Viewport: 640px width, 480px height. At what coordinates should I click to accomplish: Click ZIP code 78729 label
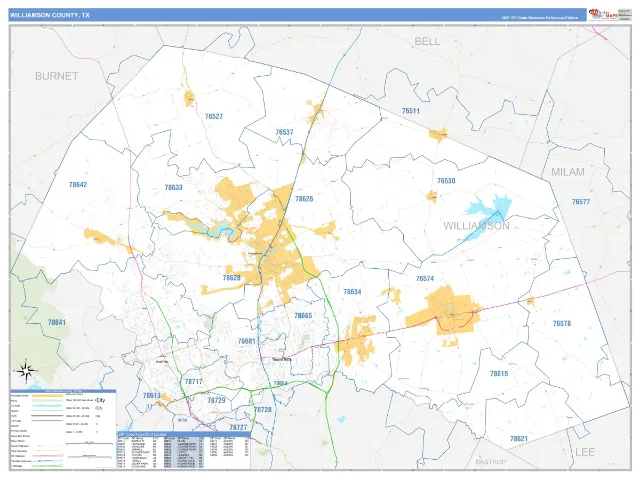[216, 400]
